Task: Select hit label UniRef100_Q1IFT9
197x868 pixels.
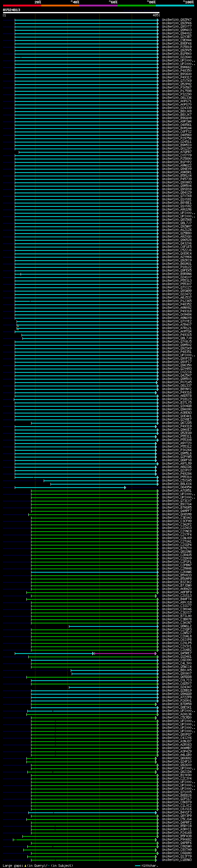Action: point(177,857)
